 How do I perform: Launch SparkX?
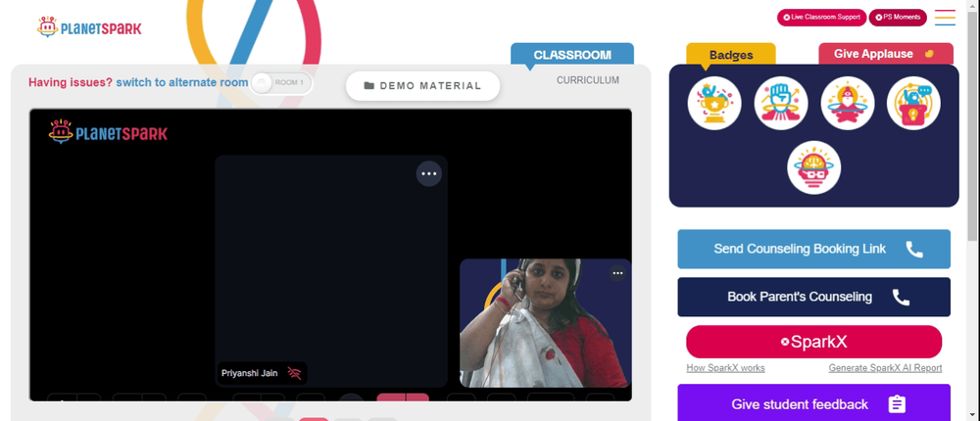pyautogui.click(x=813, y=342)
